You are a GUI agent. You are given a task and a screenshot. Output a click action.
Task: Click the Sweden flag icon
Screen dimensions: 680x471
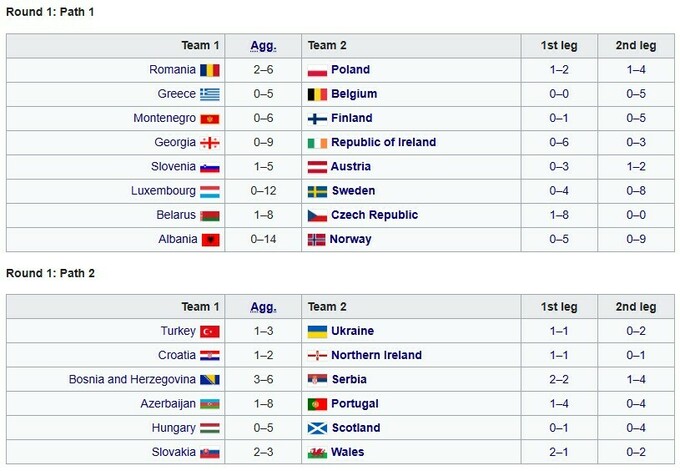tap(317, 191)
